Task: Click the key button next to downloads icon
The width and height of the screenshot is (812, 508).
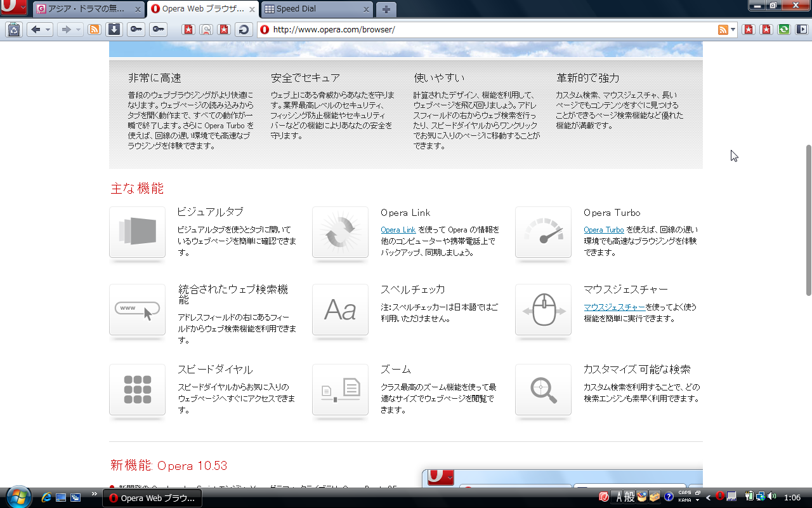Action: [x=136, y=29]
